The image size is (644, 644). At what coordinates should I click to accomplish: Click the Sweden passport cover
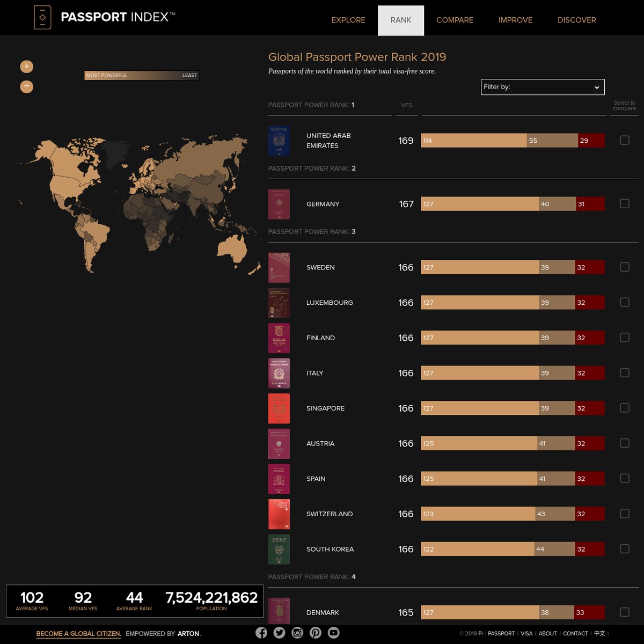coord(279,267)
